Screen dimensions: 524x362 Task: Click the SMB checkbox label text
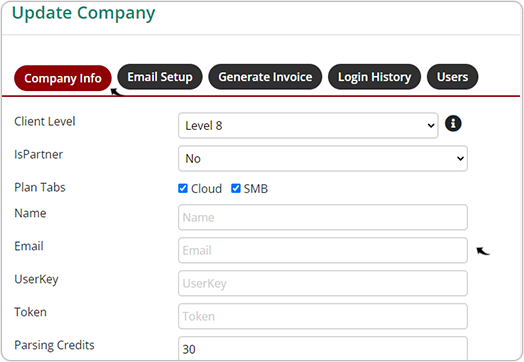256,189
